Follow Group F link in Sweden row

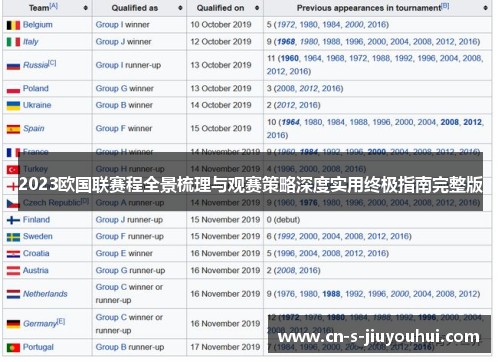111,236
